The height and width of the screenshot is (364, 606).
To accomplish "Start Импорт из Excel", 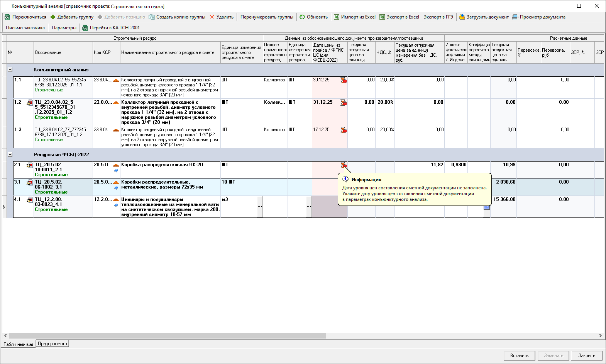I will click(355, 17).
